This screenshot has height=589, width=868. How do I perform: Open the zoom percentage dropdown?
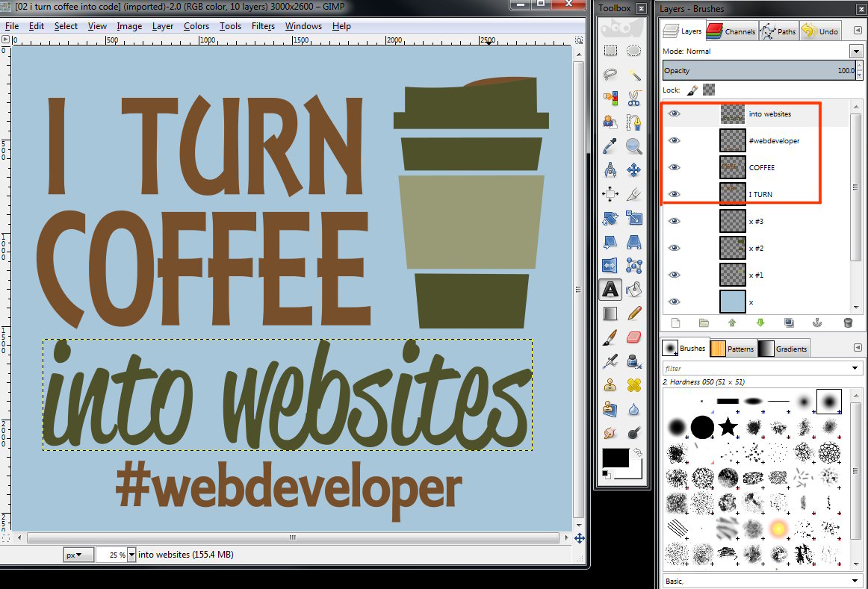[x=131, y=555]
